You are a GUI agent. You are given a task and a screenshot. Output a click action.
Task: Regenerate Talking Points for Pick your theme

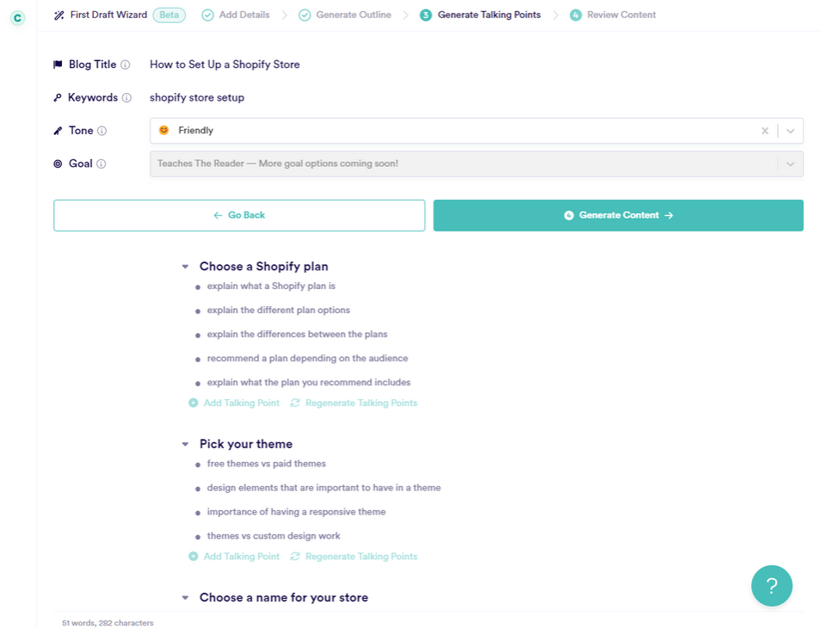click(354, 557)
